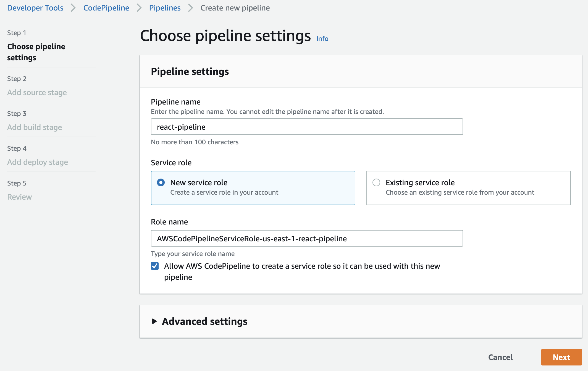This screenshot has height=371, width=588.
Task: Select Step 5 Review
Action: 19,197
